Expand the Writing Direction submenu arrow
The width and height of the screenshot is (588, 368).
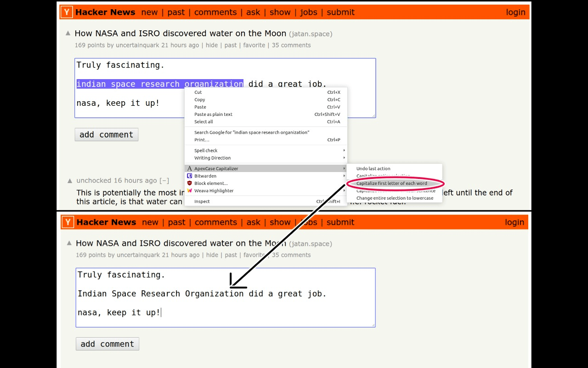(344, 158)
